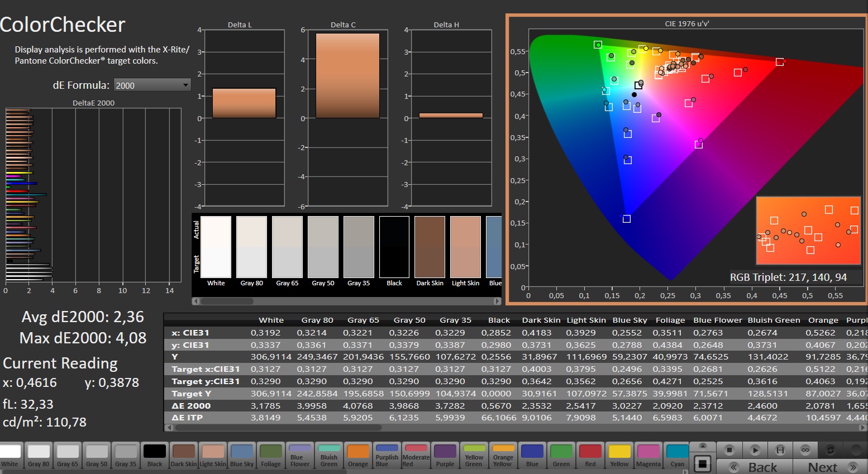Select the Purple patch button
The height and width of the screenshot is (474, 868).
(445, 455)
